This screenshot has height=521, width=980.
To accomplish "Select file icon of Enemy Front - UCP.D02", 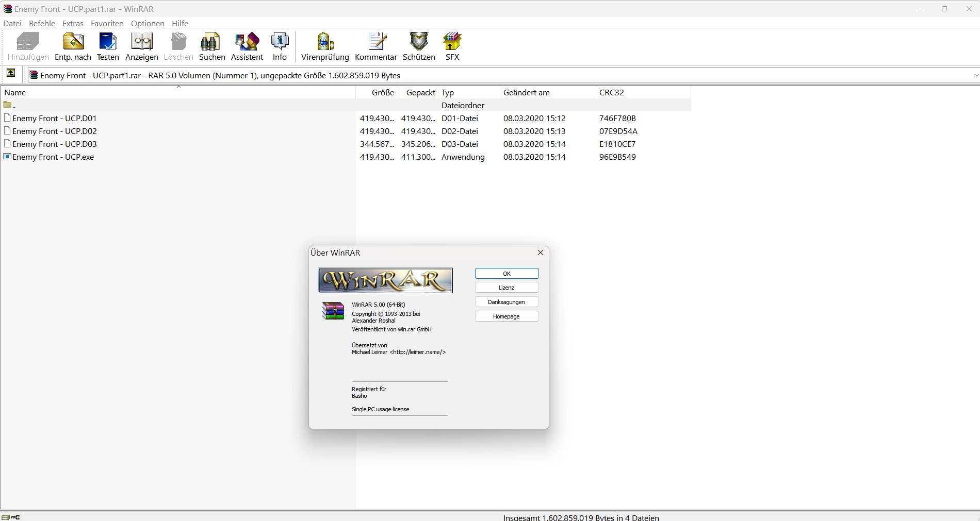I will [7, 131].
